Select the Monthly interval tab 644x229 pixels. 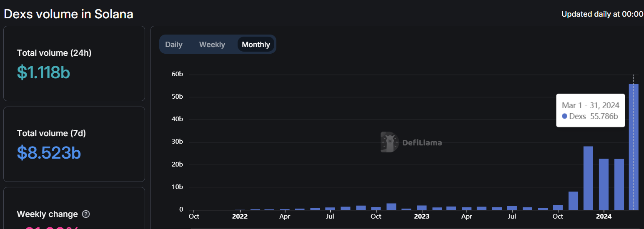click(x=256, y=45)
